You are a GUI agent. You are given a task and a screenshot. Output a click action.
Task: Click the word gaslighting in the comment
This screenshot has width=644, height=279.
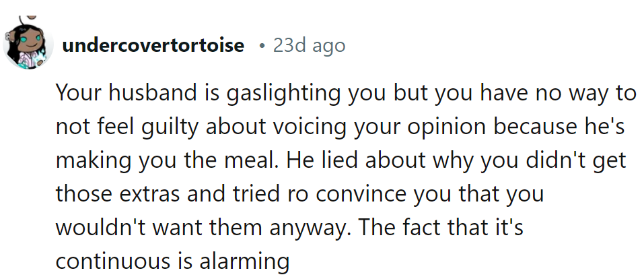pyautogui.click(x=285, y=93)
